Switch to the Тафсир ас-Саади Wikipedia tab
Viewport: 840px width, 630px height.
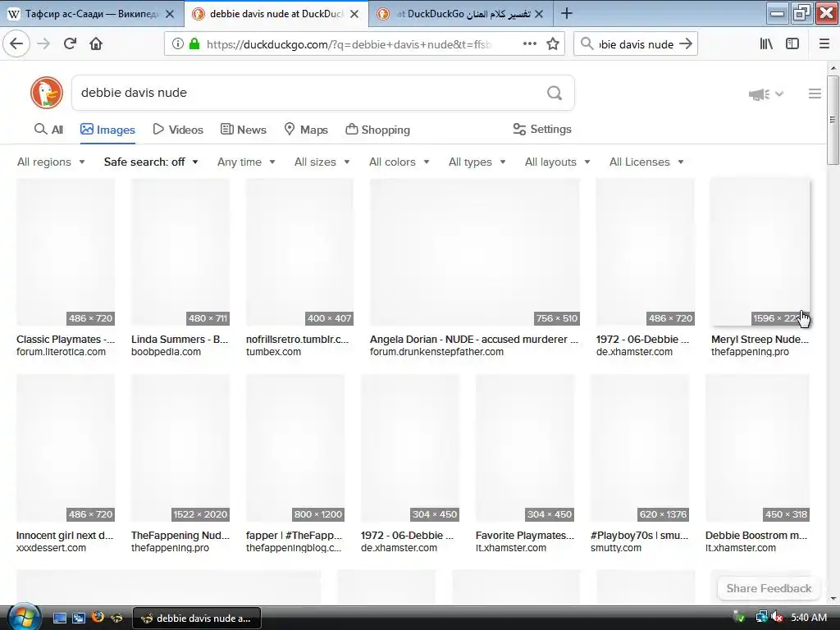pyautogui.click(x=91, y=14)
